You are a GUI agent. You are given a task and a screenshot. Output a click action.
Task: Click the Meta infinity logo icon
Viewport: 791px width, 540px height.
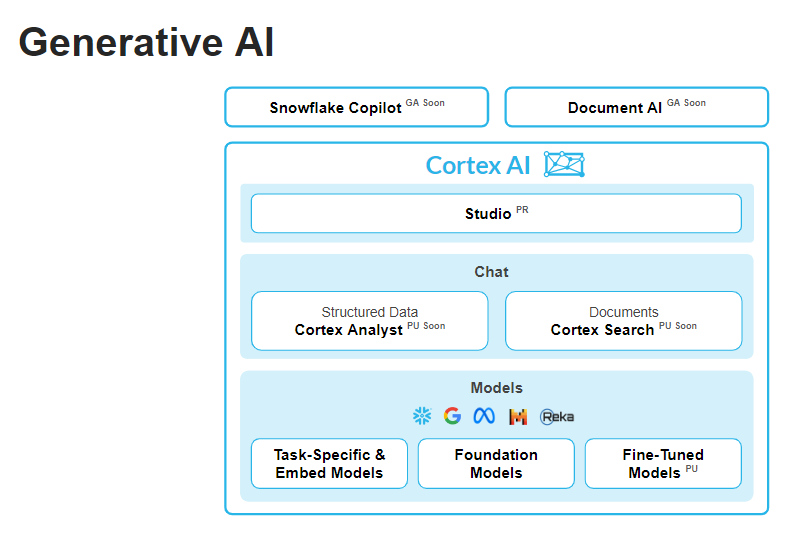pyautogui.click(x=484, y=416)
